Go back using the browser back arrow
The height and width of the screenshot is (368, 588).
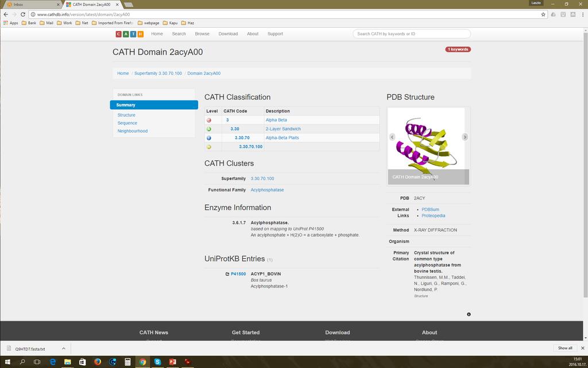pyautogui.click(x=6, y=14)
